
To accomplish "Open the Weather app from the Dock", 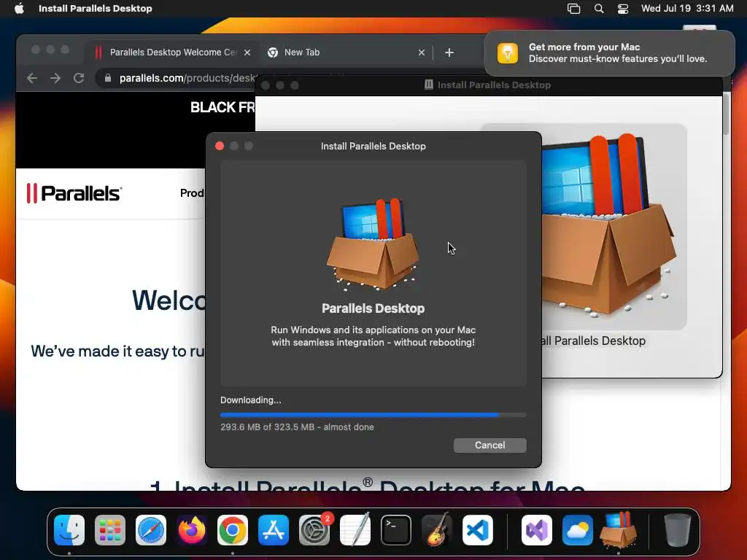I will (578, 530).
